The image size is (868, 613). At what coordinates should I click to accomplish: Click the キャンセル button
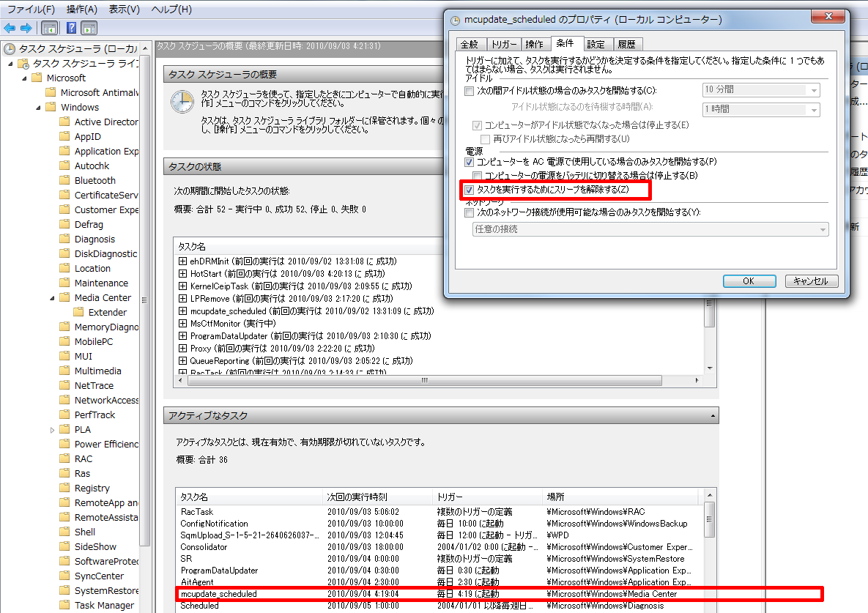[x=811, y=281]
